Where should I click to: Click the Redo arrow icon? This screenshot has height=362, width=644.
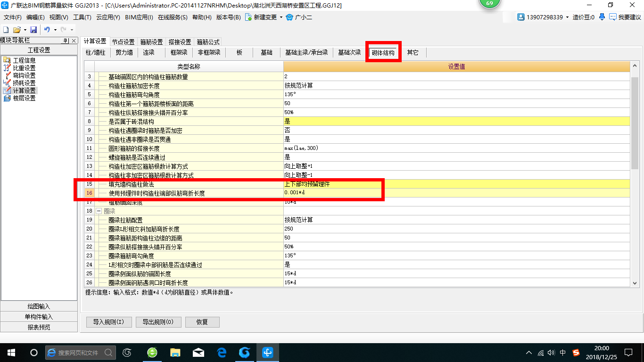click(x=64, y=30)
